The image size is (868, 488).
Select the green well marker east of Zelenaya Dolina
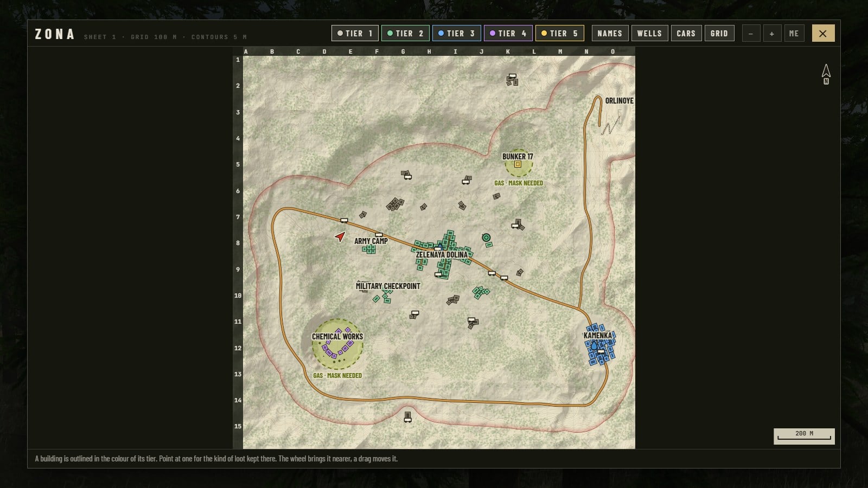pos(486,237)
